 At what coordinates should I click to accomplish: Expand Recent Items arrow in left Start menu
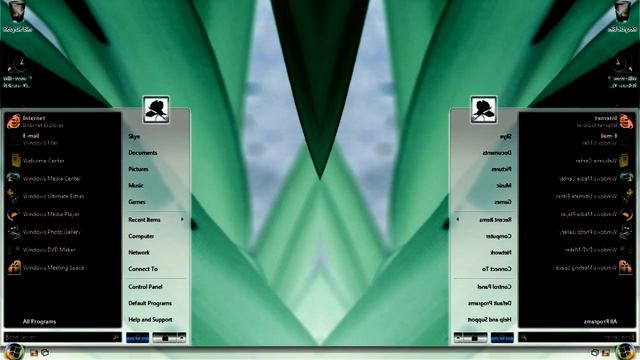click(x=182, y=220)
